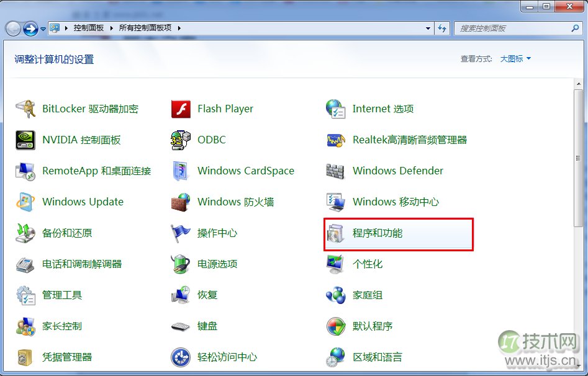This screenshot has height=376, width=588.
Task: Open the 备份和还原 tool
Action: click(x=68, y=233)
